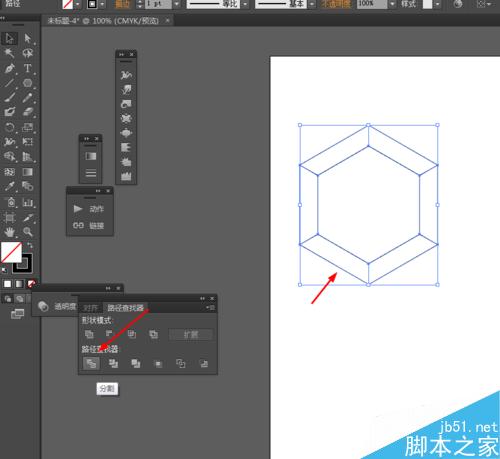Select the Direct Selection tool
This screenshot has height=459, width=500.
coord(27,38)
